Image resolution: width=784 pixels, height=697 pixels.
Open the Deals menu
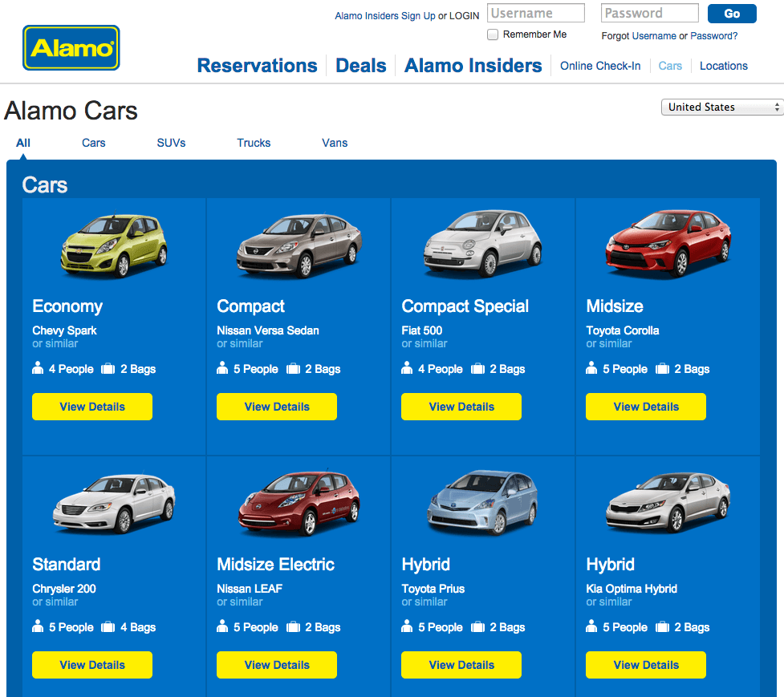coord(360,66)
